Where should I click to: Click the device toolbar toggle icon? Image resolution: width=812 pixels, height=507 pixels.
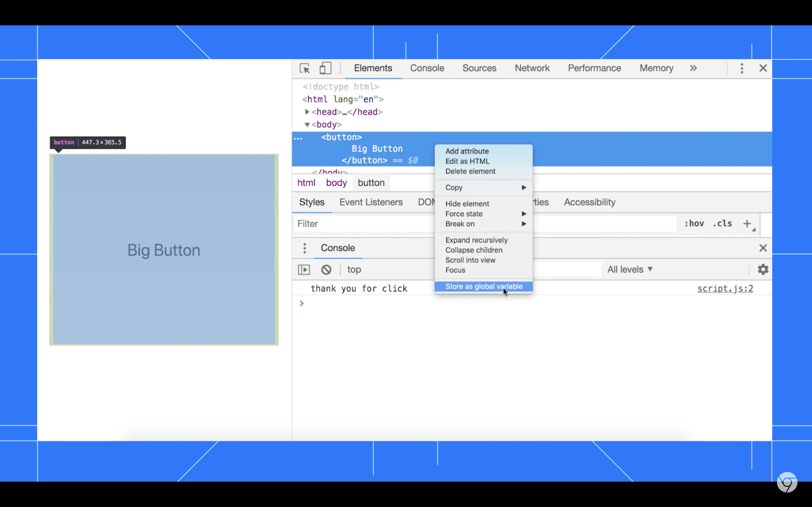325,68
